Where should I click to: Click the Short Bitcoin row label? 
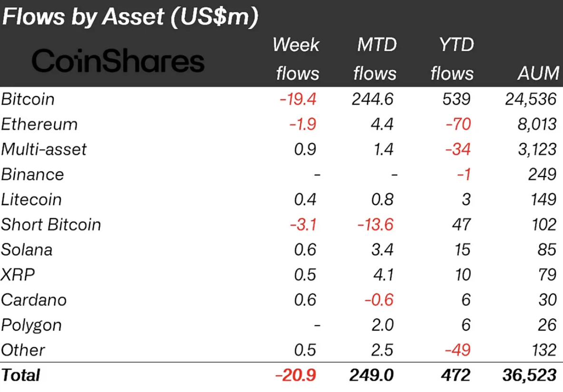[x=51, y=225]
